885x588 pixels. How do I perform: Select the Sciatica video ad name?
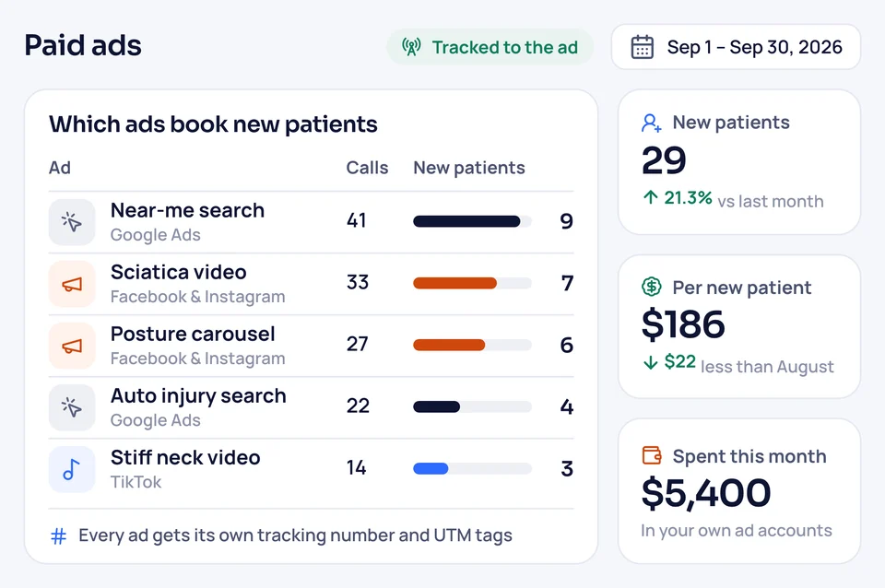(x=178, y=272)
